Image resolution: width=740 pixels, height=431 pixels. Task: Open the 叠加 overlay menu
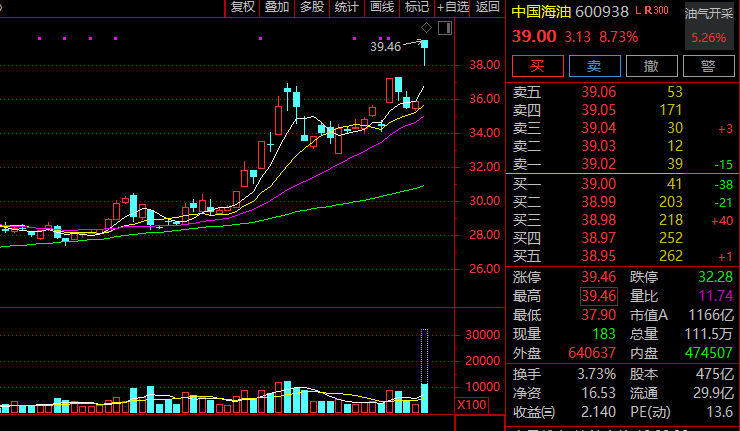click(277, 8)
